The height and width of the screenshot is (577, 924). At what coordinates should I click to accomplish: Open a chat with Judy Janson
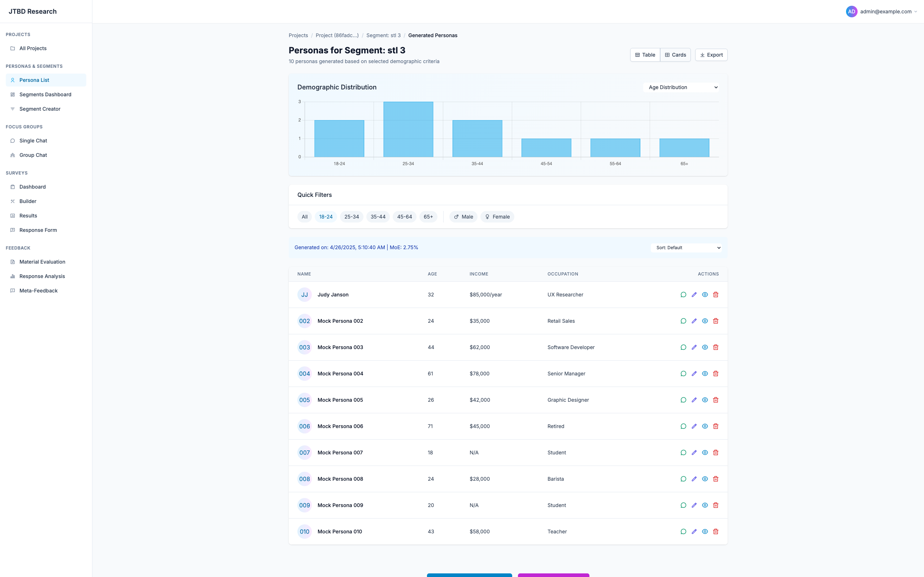pyautogui.click(x=684, y=294)
